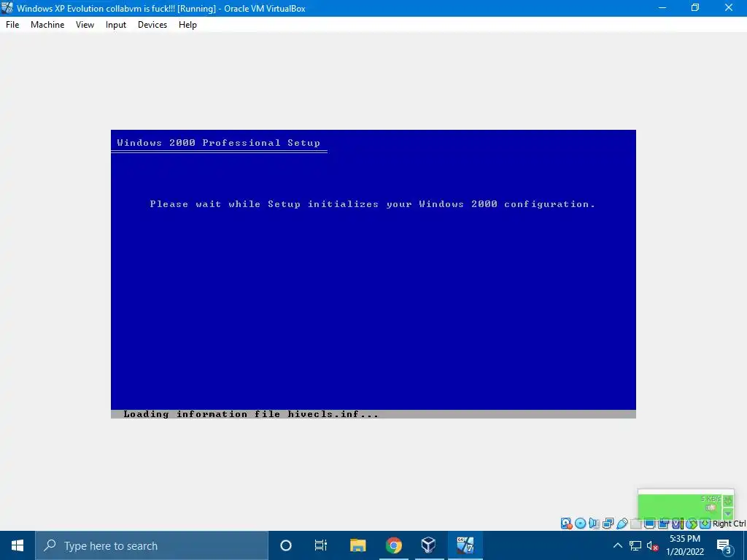Show hidden system tray icons
Viewport: 747px width, 560px height.
point(617,545)
